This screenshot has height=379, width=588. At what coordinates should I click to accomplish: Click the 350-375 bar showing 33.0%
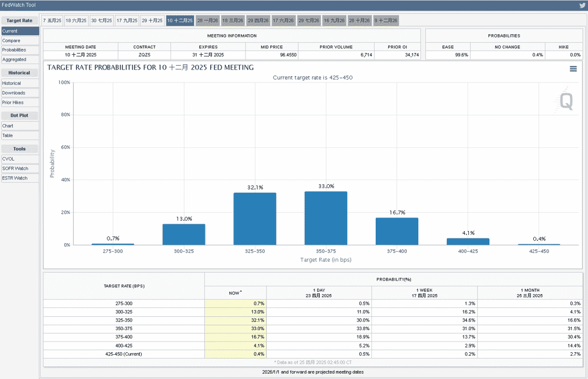pyautogui.click(x=326, y=218)
